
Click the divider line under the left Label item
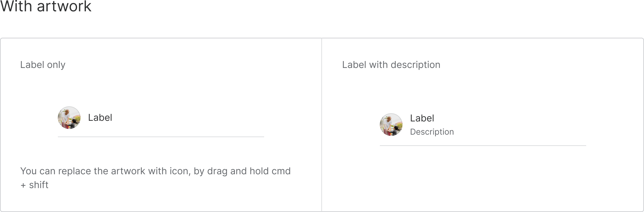(161, 137)
